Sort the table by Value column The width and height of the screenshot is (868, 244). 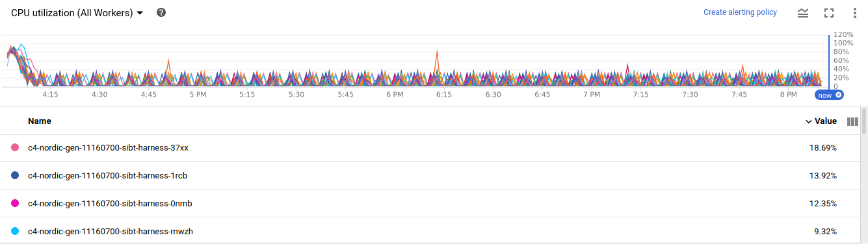[x=821, y=121]
